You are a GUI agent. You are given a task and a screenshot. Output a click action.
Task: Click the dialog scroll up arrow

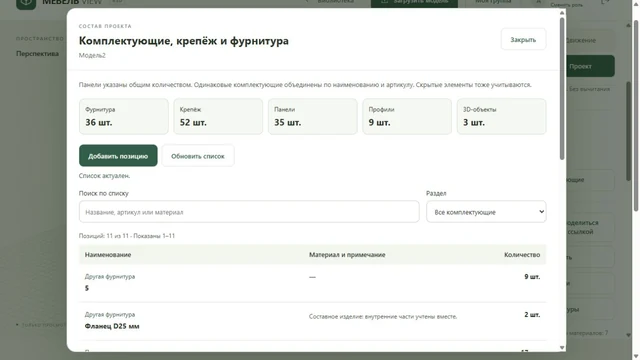tap(562, 13)
